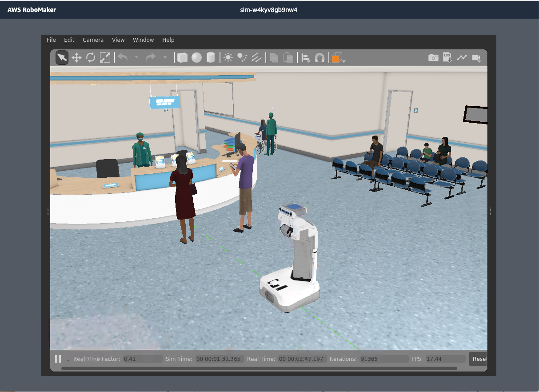Click the Reset button in status bar
Screen dimensions: 539x392
coord(478,359)
